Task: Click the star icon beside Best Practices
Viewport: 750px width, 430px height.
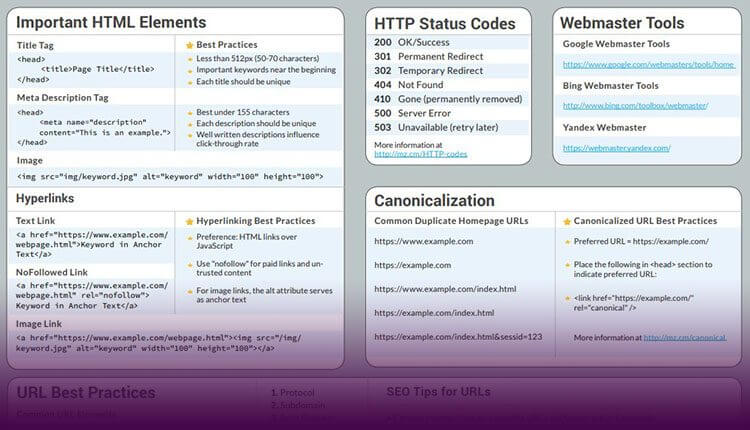Action: click(189, 45)
